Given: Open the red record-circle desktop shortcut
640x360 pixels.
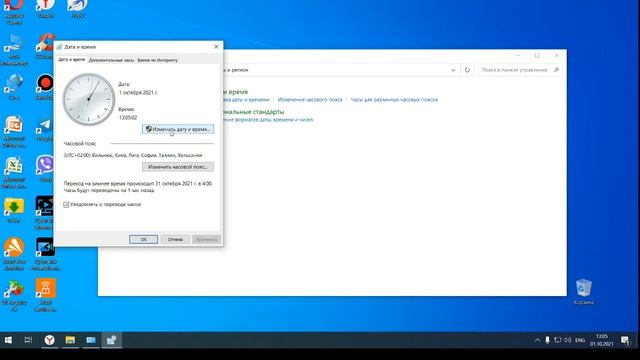Looking at the screenshot, I should click(45, 85).
